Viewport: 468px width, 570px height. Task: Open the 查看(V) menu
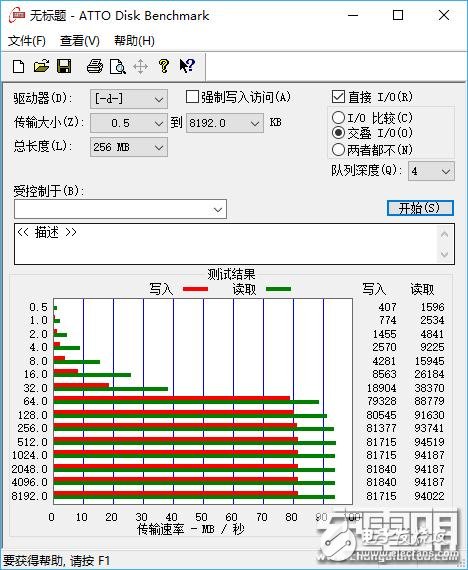point(80,41)
